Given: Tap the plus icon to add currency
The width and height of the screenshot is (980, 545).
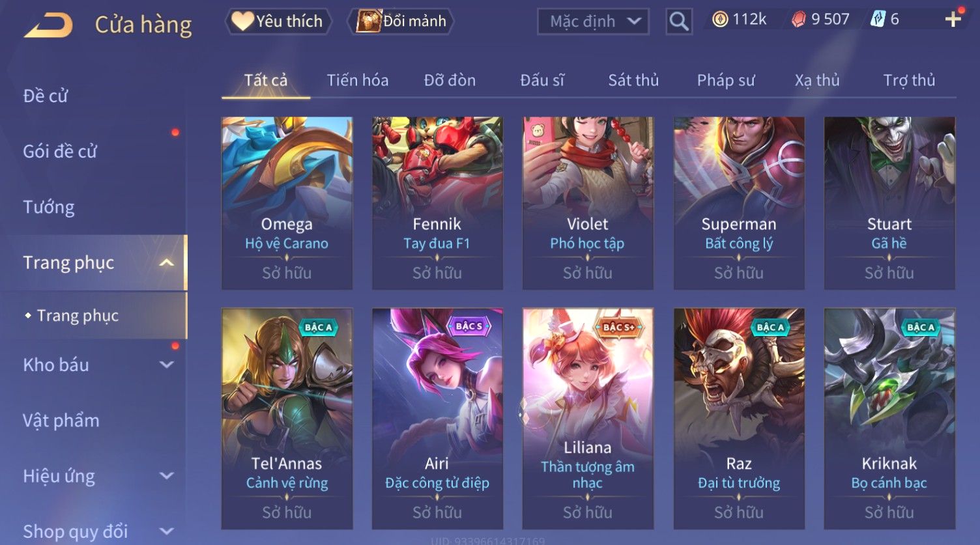Looking at the screenshot, I should [953, 20].
